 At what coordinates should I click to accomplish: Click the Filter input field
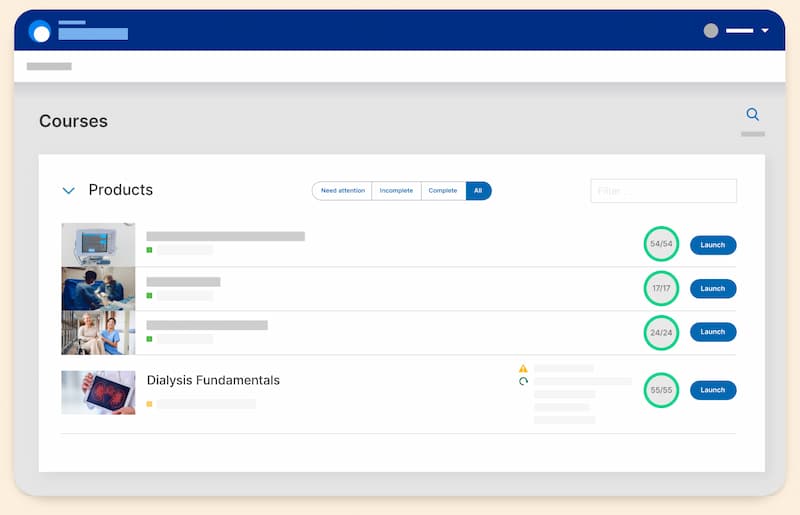tap(663, 191)
